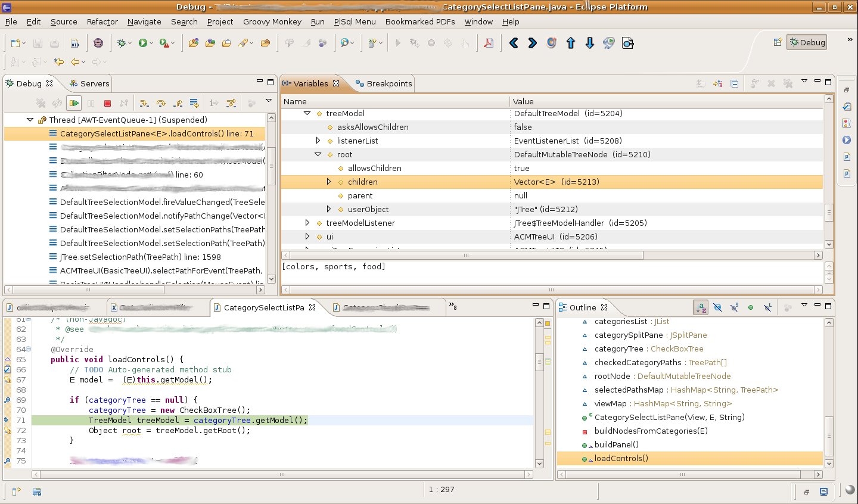858x504 pixels.
Task: Open the Refactor menu
Action: coord(102,21)
